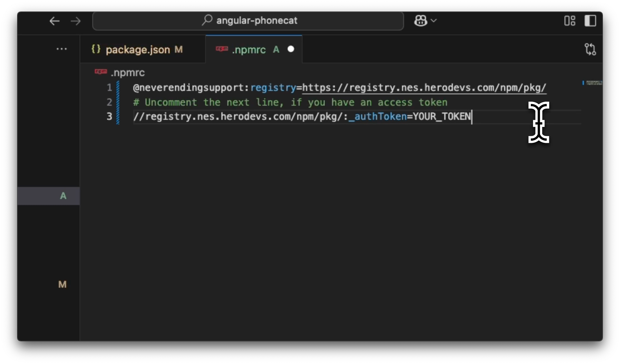Image resolution: width=620 pixels, height=364 pixels.
Task: Click the _authToken text on line 3
Action: tap(378, 117)
